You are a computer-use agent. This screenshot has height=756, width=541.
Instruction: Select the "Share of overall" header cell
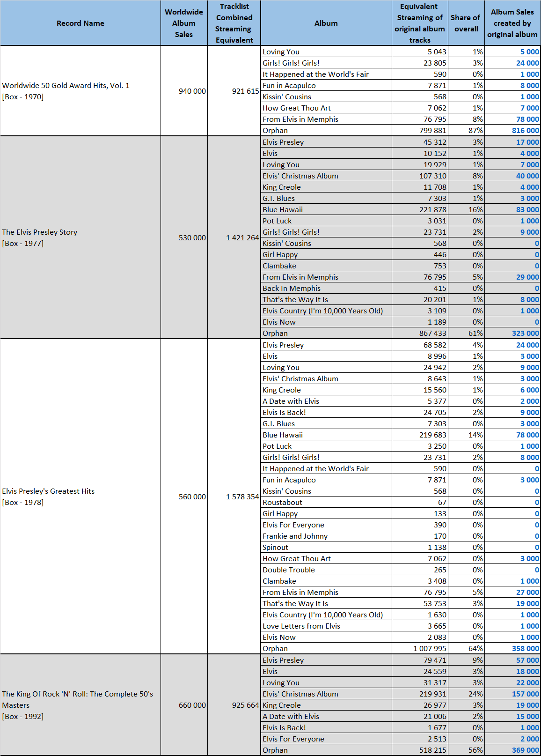click(x=466, y=23)
